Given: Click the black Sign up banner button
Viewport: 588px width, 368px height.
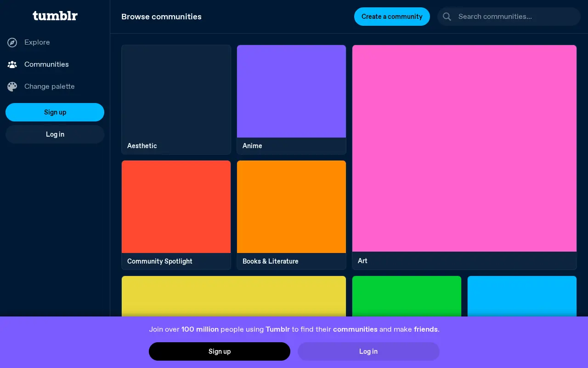Looking at the screenshot, I should tap(220, 351).
